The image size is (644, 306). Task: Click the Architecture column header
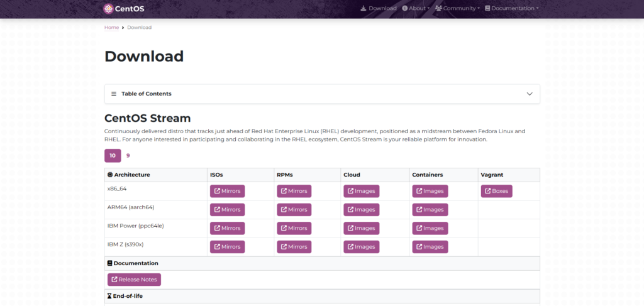(x=156, y=175)
